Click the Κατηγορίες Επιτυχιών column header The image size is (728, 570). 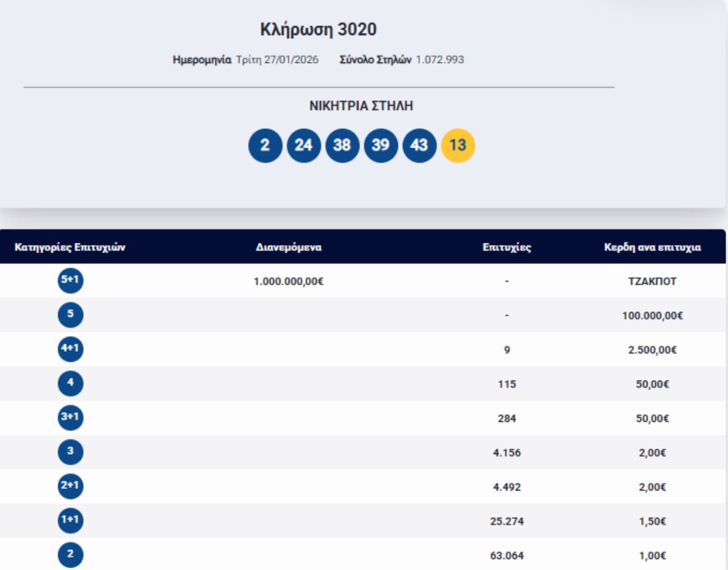coord(70,248)
